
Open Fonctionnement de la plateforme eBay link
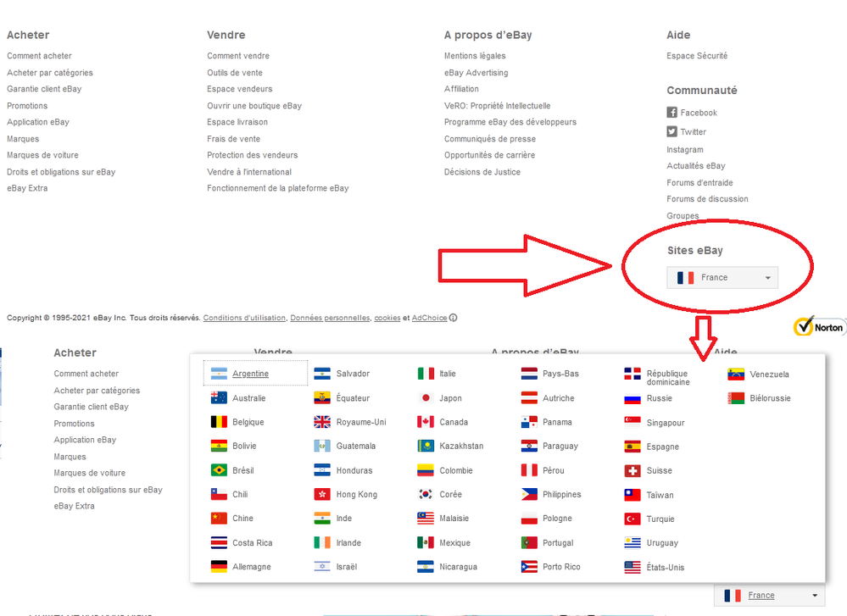tap(277, 188)
